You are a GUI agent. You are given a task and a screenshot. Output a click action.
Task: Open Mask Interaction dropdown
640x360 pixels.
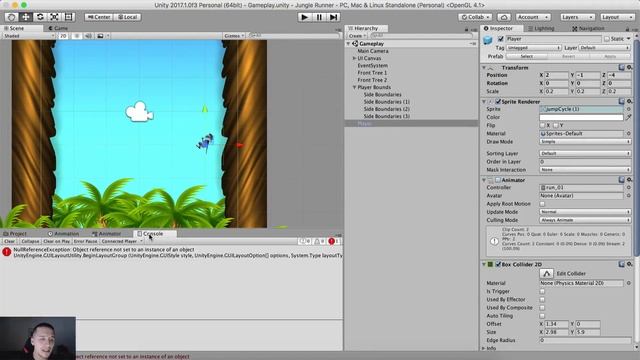pos(585,169)
